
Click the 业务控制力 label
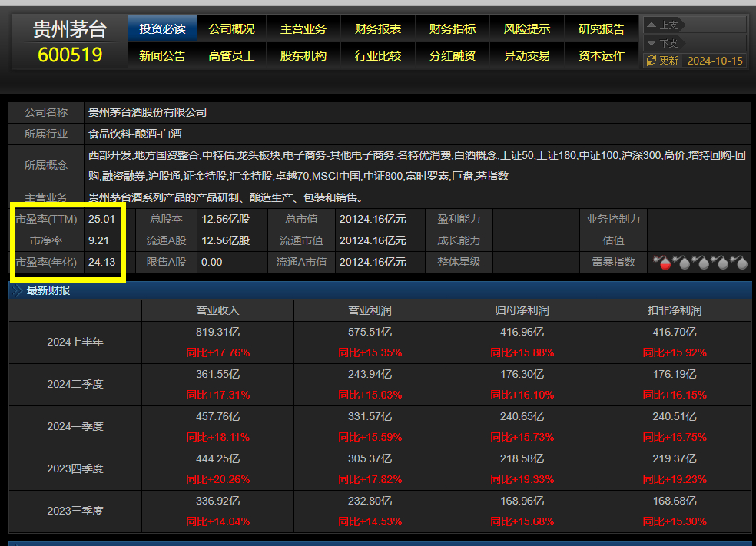click(x=613, y=220)
